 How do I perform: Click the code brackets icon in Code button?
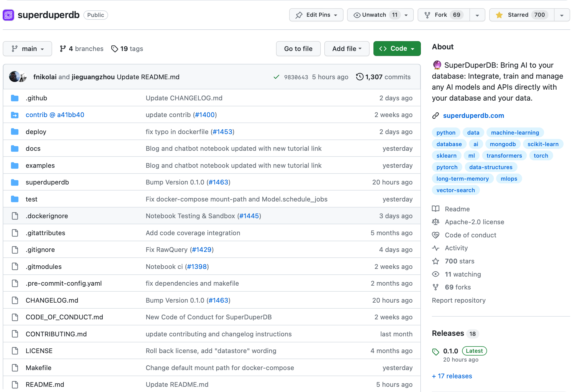pyautogui.click(x=383, y=49)
